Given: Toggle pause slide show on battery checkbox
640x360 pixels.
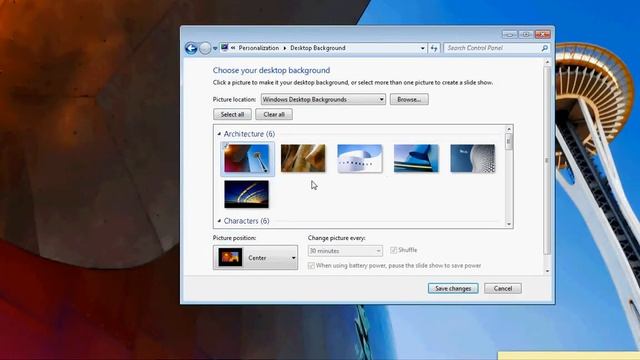Looking at the screenshot, I should click(x=311, y=266).
